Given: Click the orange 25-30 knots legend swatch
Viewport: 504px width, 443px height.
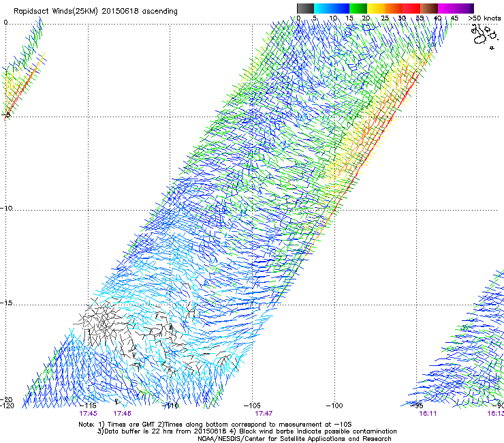Looking at the screenshot, I should pyautogui.click(x=394, y=8).
